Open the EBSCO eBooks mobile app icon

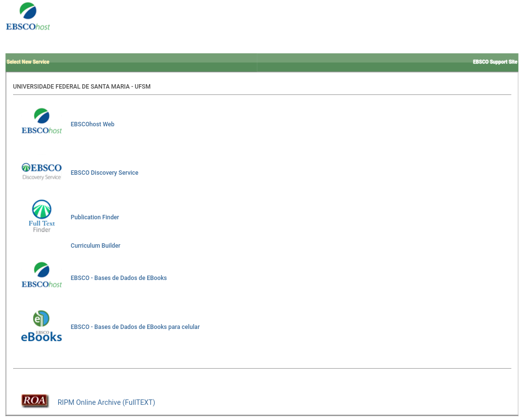(41, 325)
